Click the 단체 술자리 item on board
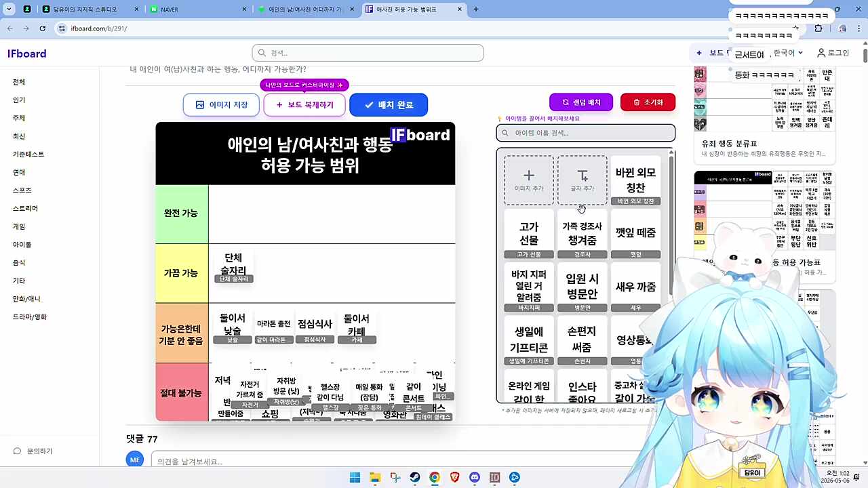 (x=233, y=267)
